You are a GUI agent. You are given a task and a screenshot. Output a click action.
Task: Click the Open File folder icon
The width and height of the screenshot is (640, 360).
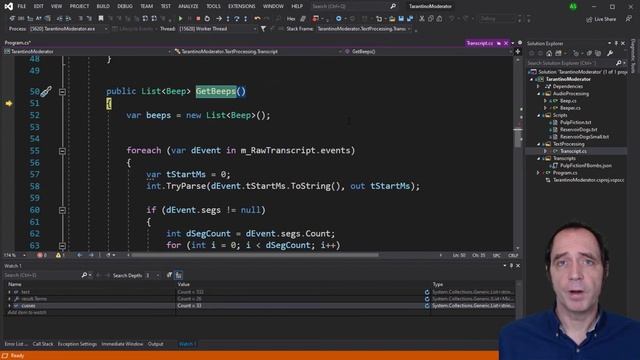click(392, 19)
